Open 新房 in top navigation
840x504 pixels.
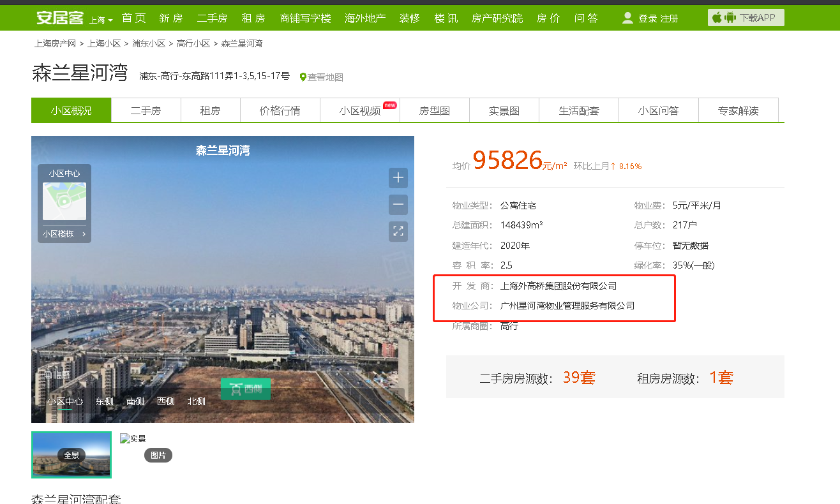click(172, 19)
